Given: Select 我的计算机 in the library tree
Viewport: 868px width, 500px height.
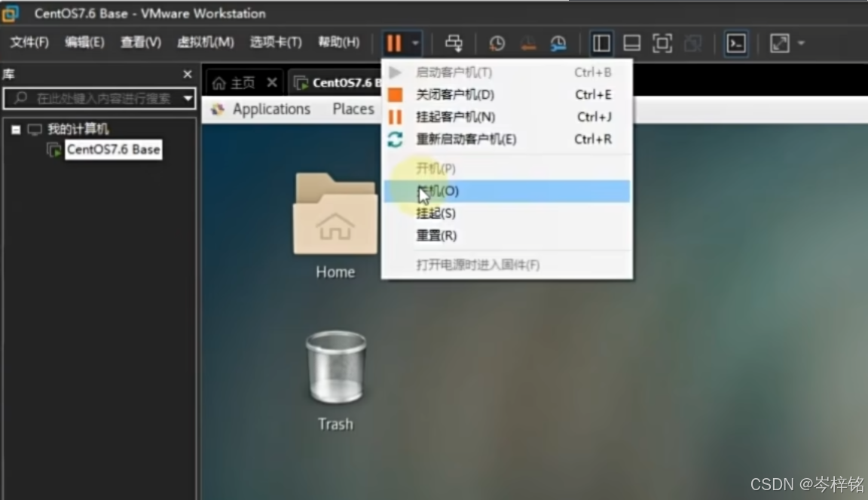Looking at the screenshot, I should [78, 129].
